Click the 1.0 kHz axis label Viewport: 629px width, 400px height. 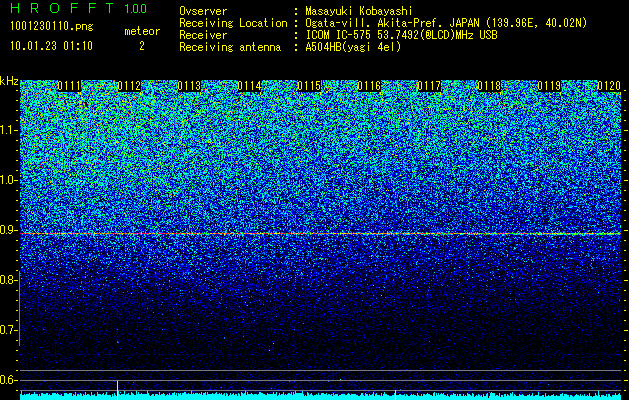click(8, 180)
